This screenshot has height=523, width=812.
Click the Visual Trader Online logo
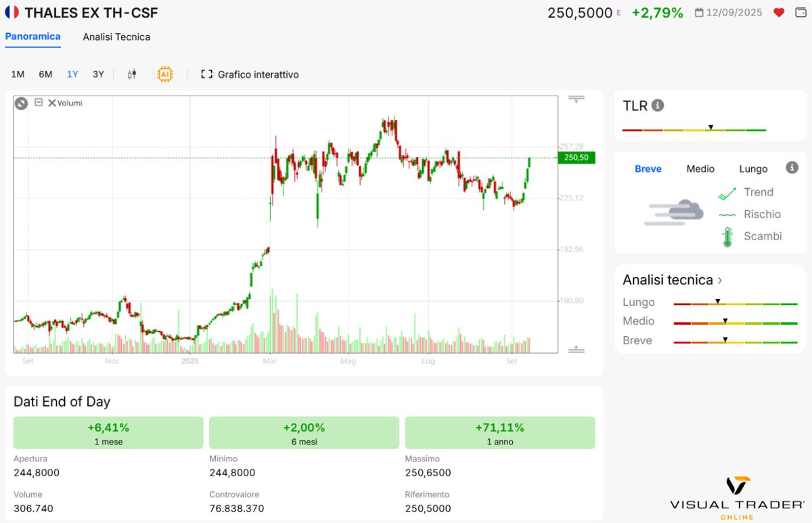(738, 497)
